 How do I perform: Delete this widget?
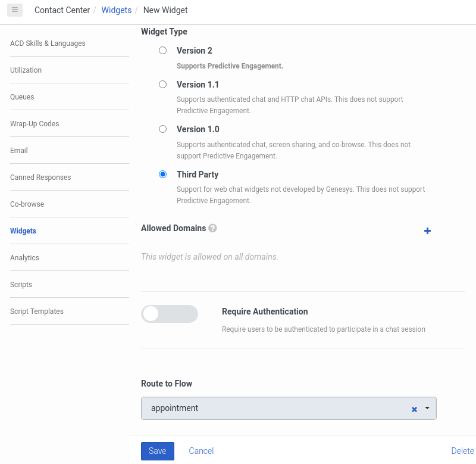pyautogui.click(x=461, y=451)
